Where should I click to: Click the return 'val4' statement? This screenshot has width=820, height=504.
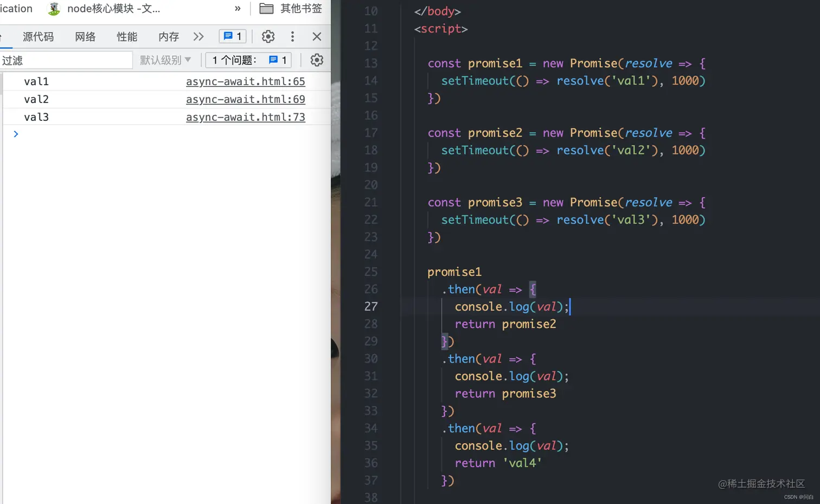click(x=498, y=463)
